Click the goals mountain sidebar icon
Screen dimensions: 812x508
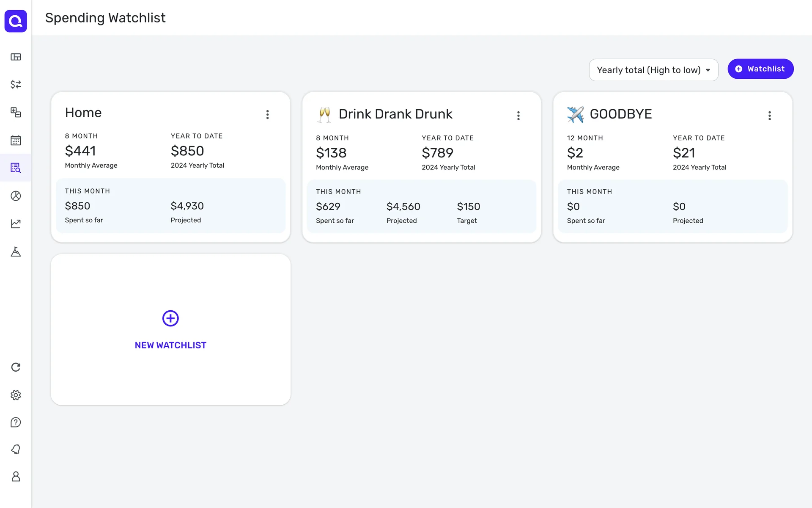pyautogui.click(x=16, y=251)
